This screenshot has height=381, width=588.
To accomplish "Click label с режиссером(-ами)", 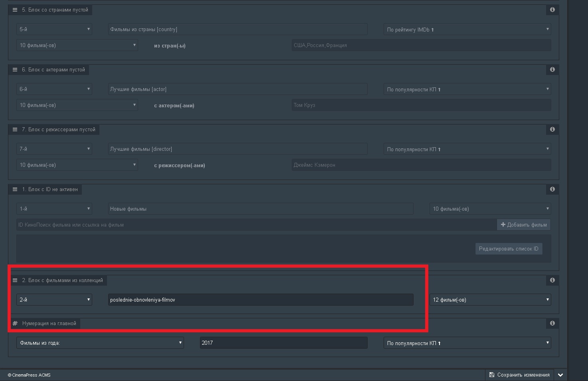I will pos(180,165).
